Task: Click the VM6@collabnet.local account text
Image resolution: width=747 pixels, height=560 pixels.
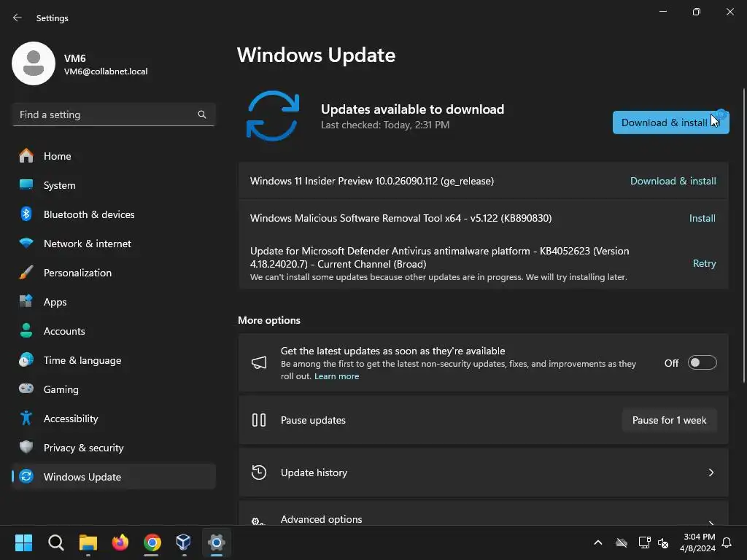Action: point(106,71)
